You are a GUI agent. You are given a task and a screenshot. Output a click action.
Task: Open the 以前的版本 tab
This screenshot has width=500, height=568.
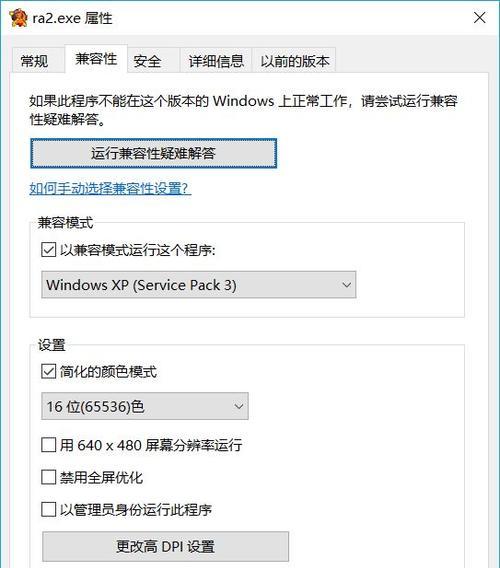[x=295, y=60]
